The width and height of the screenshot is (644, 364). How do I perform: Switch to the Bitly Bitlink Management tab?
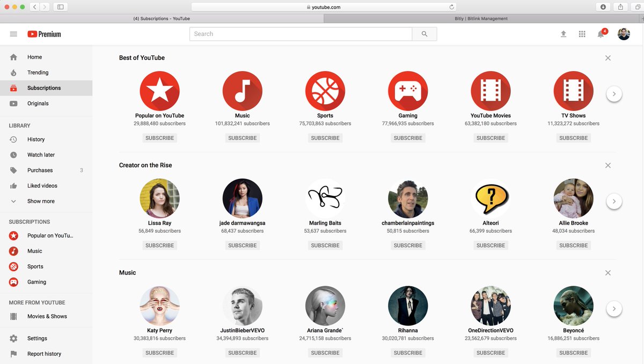(x=481, y=18)
